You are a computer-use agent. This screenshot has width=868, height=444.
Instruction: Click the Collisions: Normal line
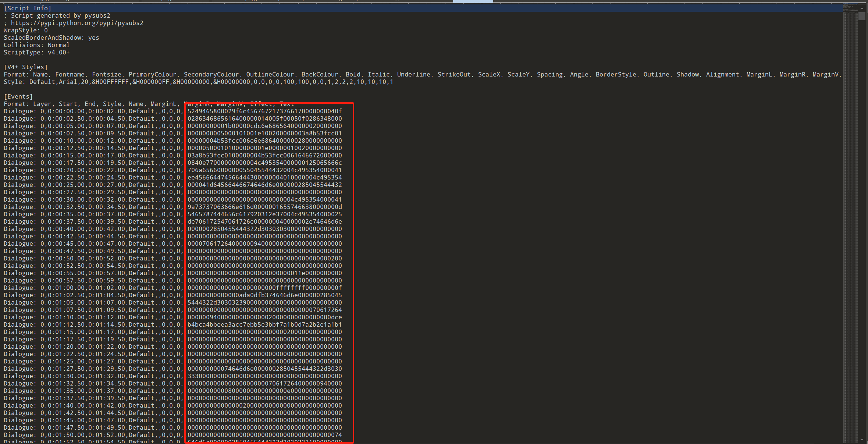click(37, 45)
